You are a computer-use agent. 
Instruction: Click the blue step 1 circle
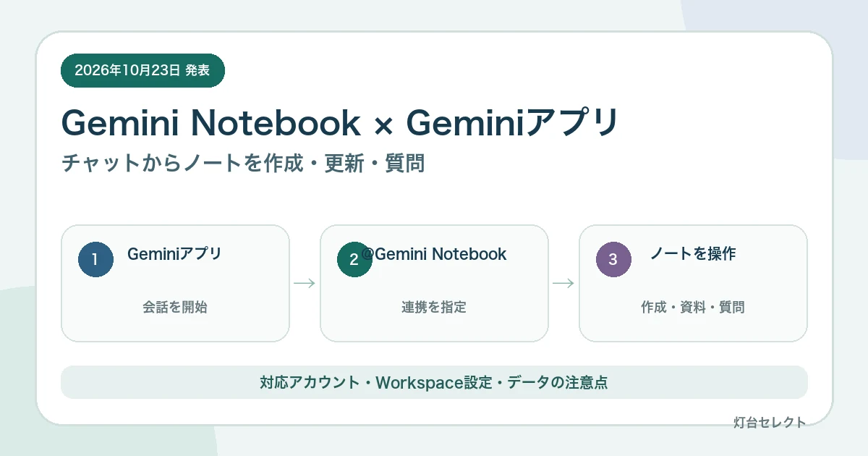[x=95, y=260]
